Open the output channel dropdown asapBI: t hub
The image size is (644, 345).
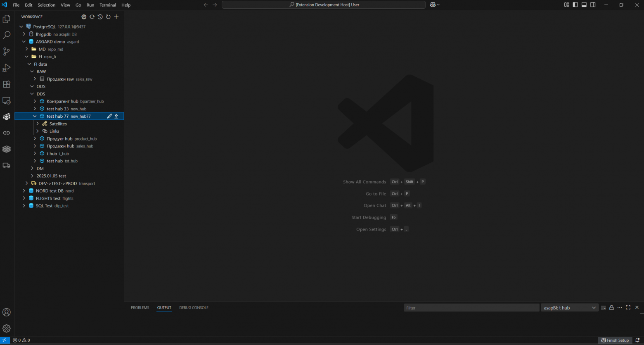pyautogui.click(x=570, y=308)
